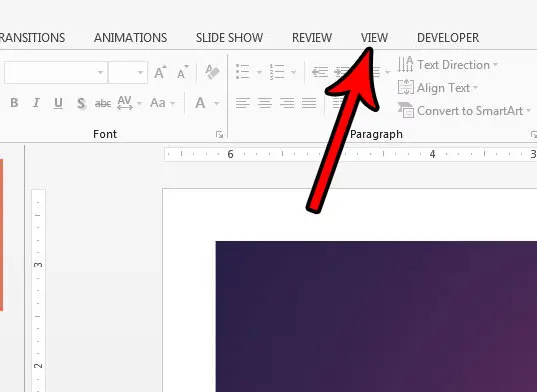The height and width of the screenshot is (392, 537).
Task: Apply bulleted list
Action: (x=243, y=72)
